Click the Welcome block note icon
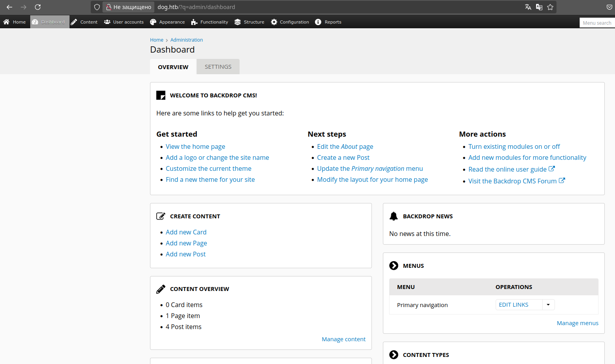615x364 pixels. click(x=161, y=95)
